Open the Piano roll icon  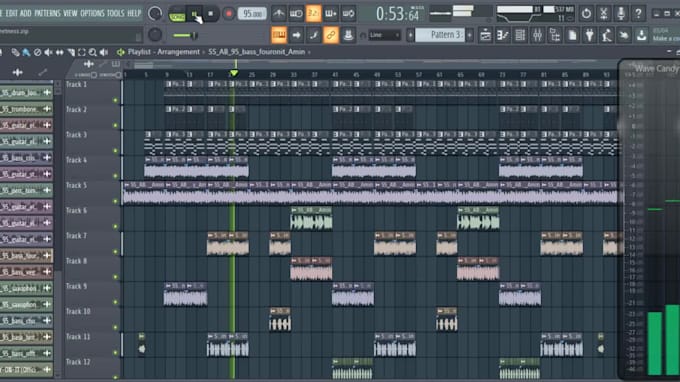click(503, 35)
